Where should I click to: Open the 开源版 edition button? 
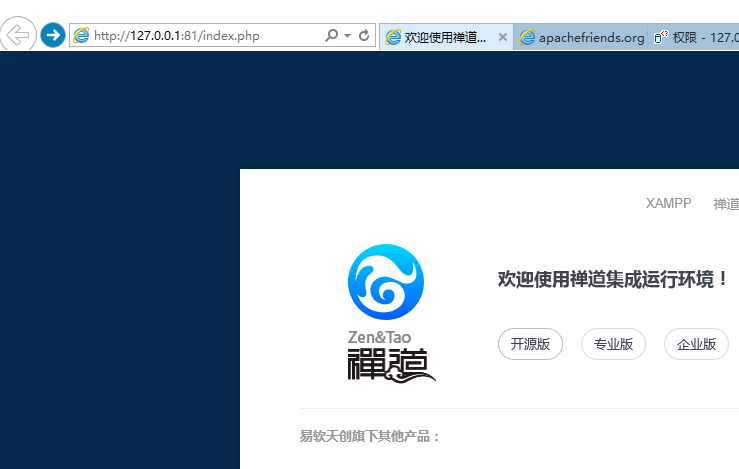click(530, 344)
